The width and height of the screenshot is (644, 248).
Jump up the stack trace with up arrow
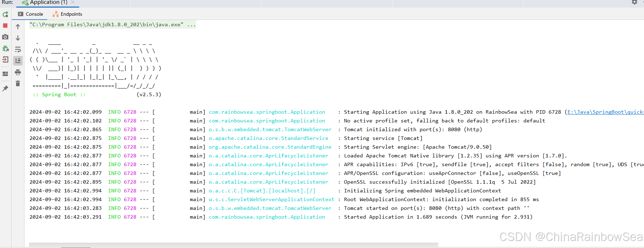pyautogui.click(x=18, y=27)
